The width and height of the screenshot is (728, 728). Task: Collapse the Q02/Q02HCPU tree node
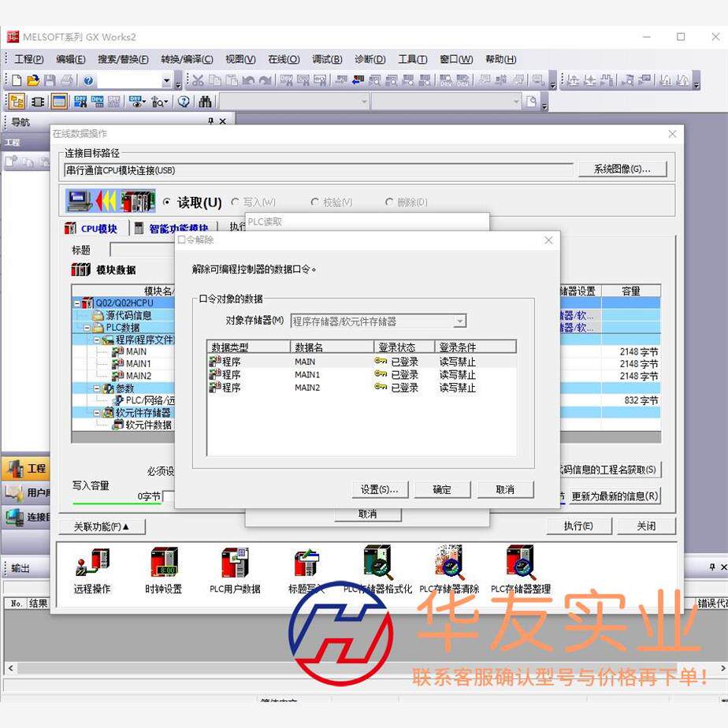(x=76, y=303)
